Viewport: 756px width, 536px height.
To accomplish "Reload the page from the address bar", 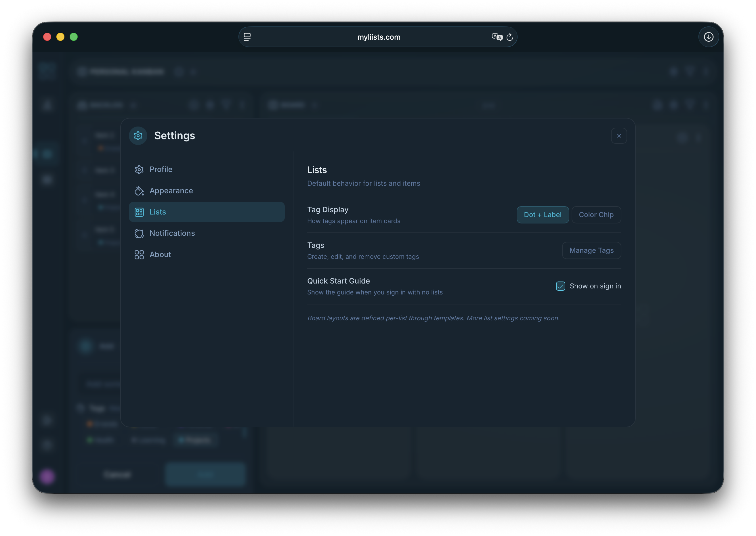I will click(x=510, y=37).
